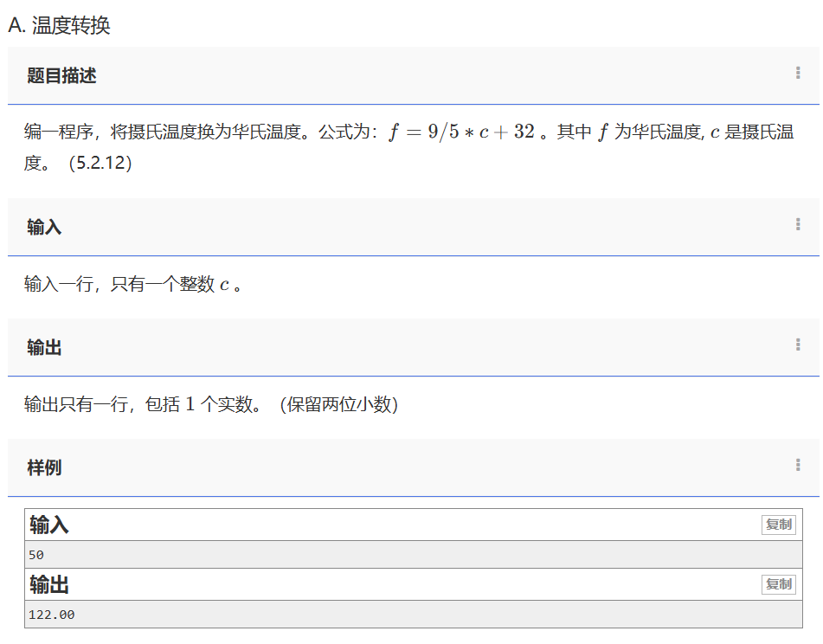Click the formula f = 9/5 * c + 32
Viewport: 823px width, 644px height.
(x=461, y=132)
